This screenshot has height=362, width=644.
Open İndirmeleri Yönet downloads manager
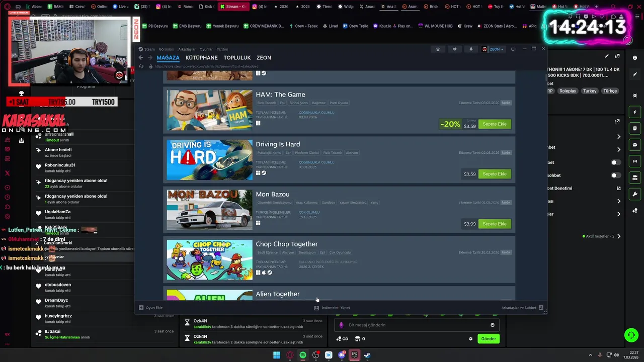[332, 308]
